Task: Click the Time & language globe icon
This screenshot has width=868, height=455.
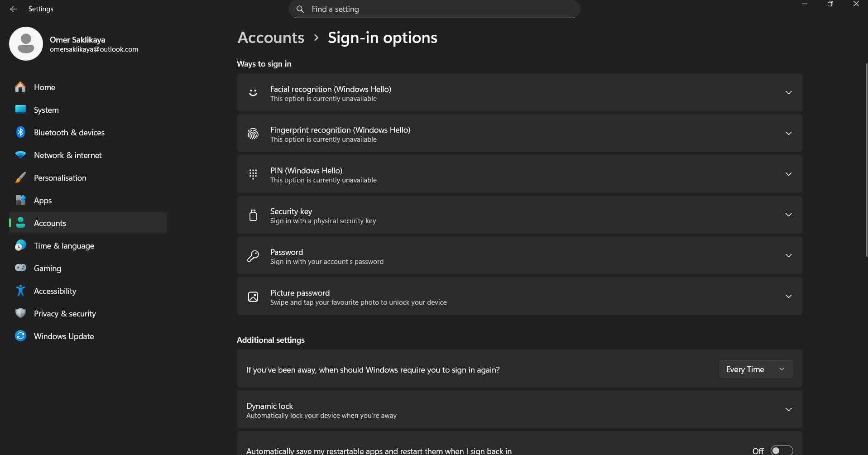Action: (20, 245)
